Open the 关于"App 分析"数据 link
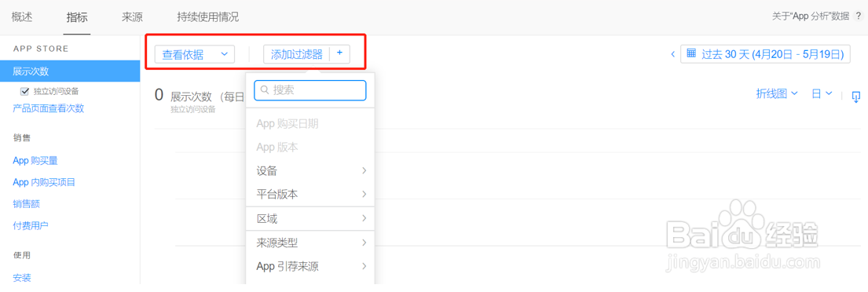Image resolution: width=868 pixels, height=292 pixels. click(811, 16)
